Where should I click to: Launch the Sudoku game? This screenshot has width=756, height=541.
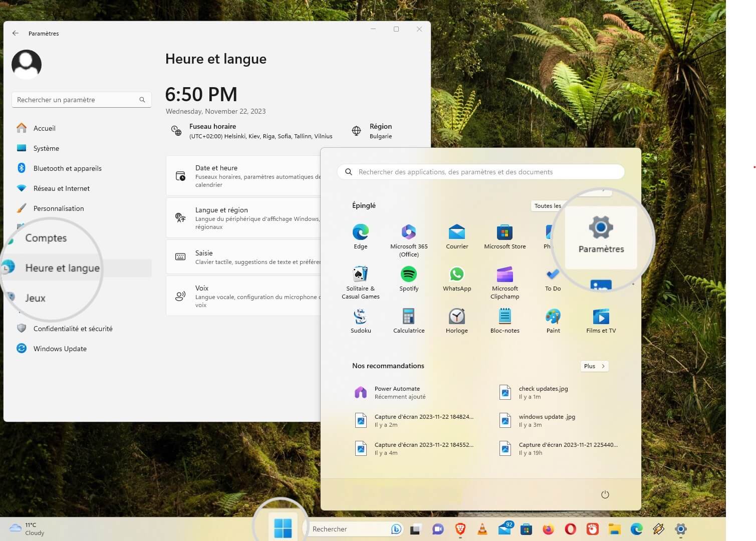[x=360, y=321]
